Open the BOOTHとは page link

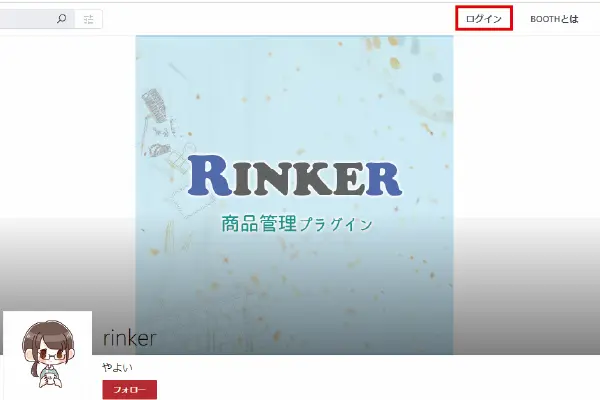[x=554, y=19]
